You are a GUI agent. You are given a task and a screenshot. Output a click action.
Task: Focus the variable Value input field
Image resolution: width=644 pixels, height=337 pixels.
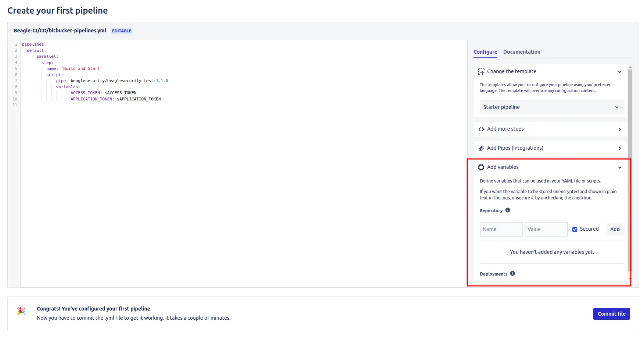(546, 229)
